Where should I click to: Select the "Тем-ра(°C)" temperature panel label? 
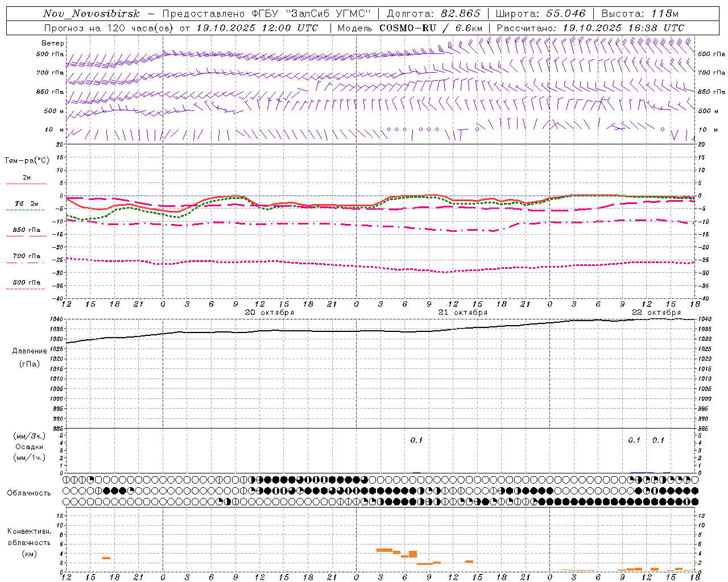(27, 161)
